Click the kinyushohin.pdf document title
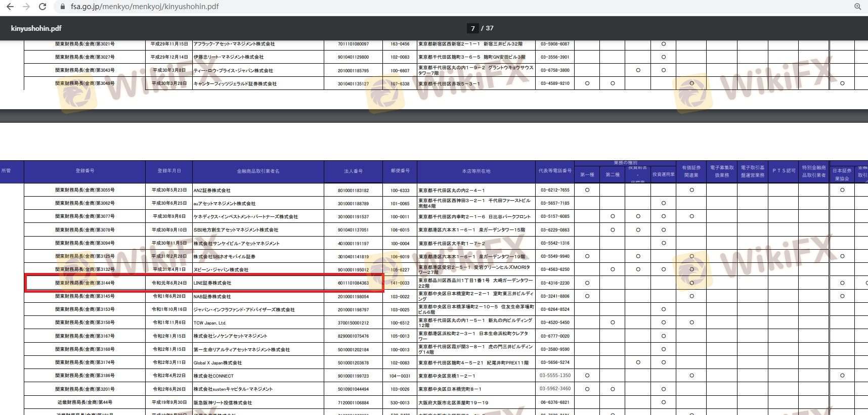This screenshot has width=868, height=415. pos(36,28)
